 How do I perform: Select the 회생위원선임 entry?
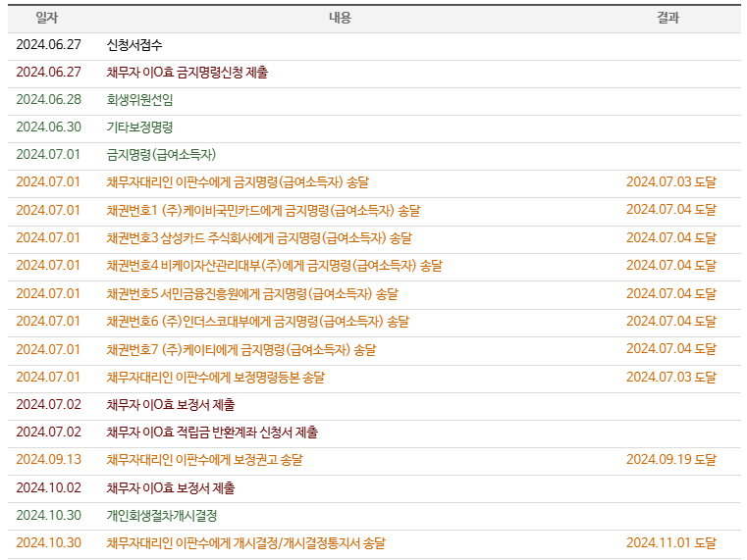click(139, 100)
